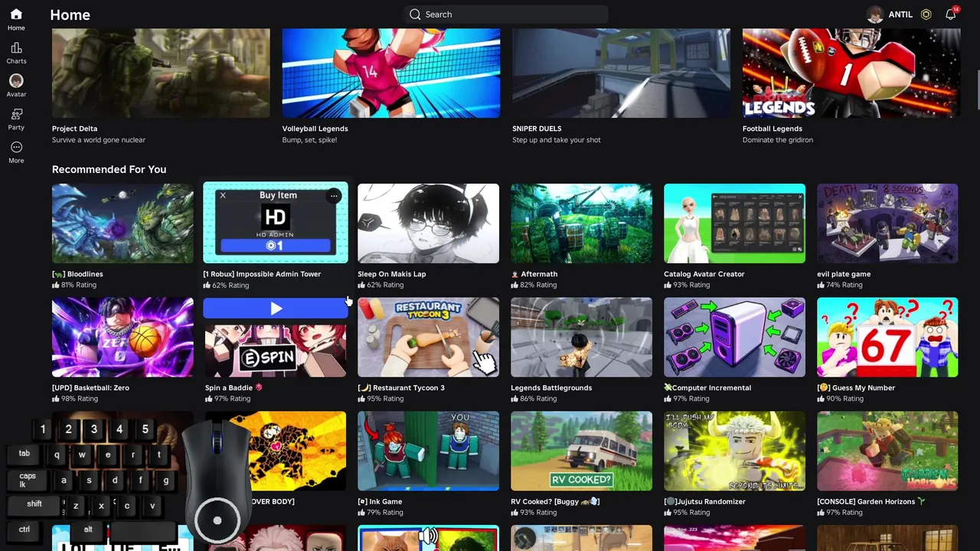Open the Catalog Avatar Creator thumbnail

734,223
